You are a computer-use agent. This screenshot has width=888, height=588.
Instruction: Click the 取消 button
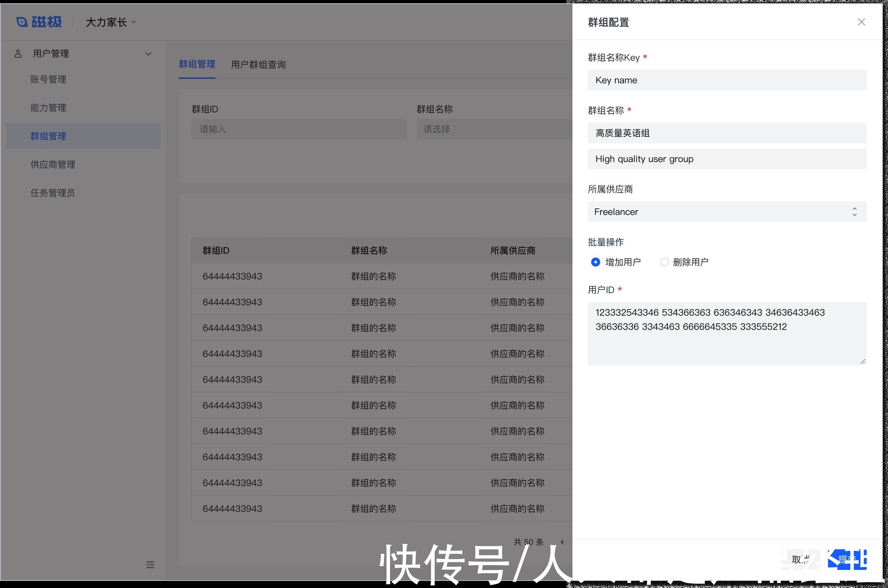pyautogui.click(x=801, y=560)
